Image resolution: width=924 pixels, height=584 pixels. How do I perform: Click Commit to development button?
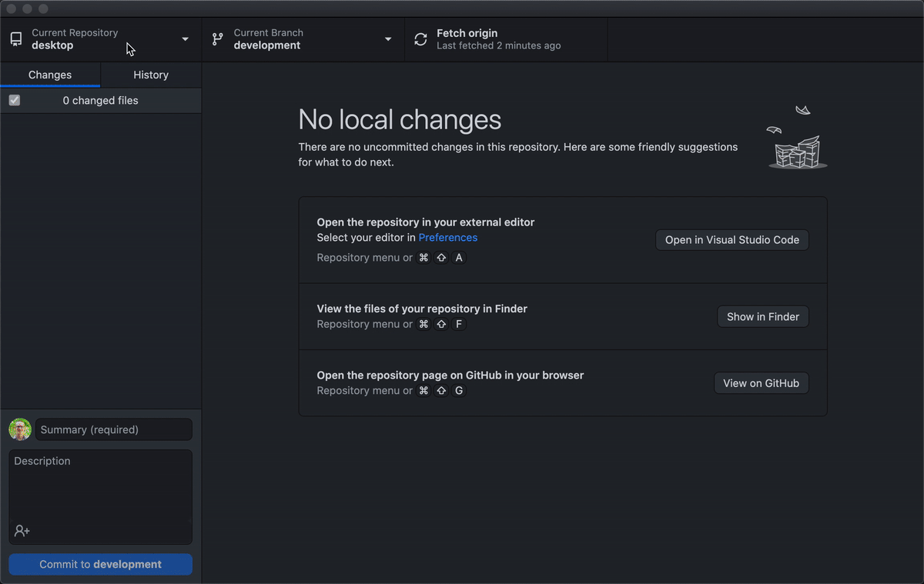pos(100,564)
